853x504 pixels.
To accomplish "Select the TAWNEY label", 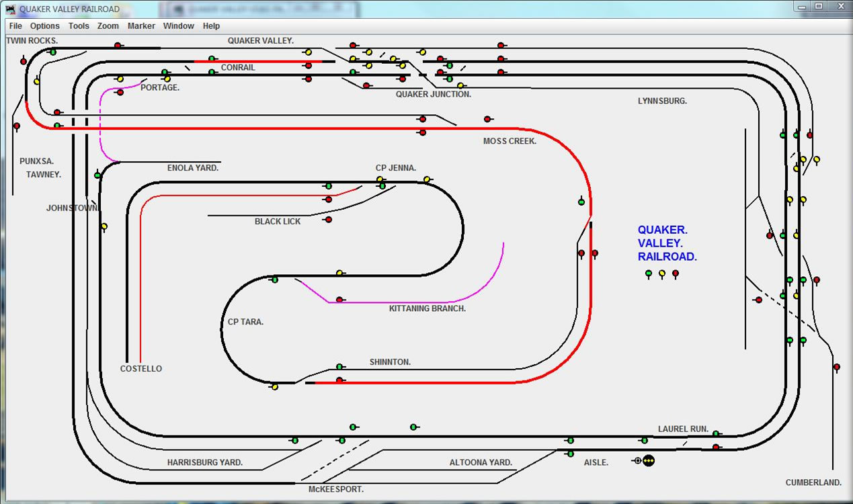I will point(44,175).
